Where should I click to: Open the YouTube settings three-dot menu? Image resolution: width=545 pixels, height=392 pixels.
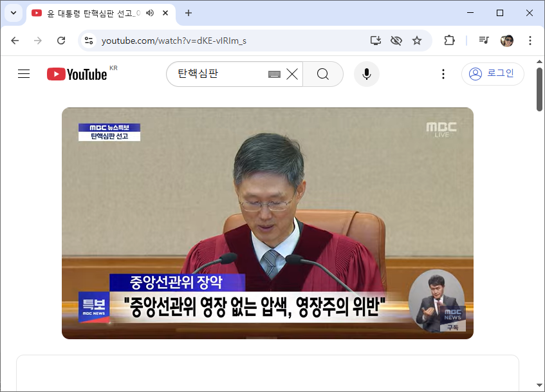click(443, 74)
